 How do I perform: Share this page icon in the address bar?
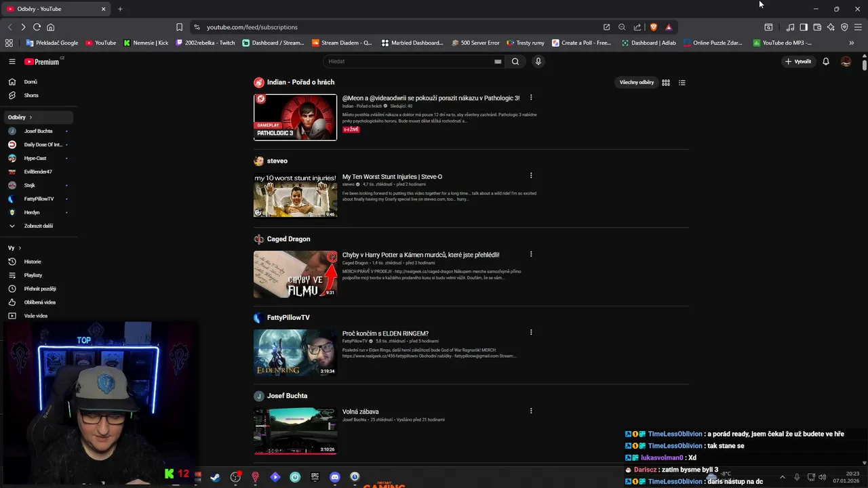tap(637, 27)
